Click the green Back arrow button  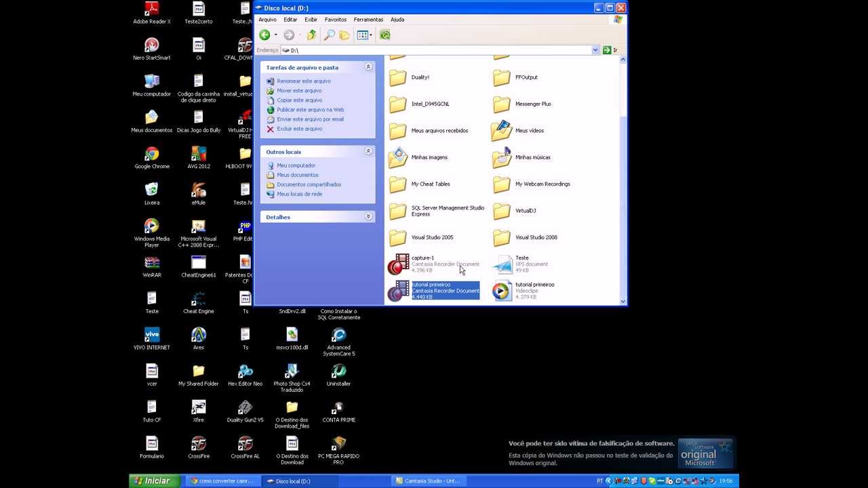264,35
